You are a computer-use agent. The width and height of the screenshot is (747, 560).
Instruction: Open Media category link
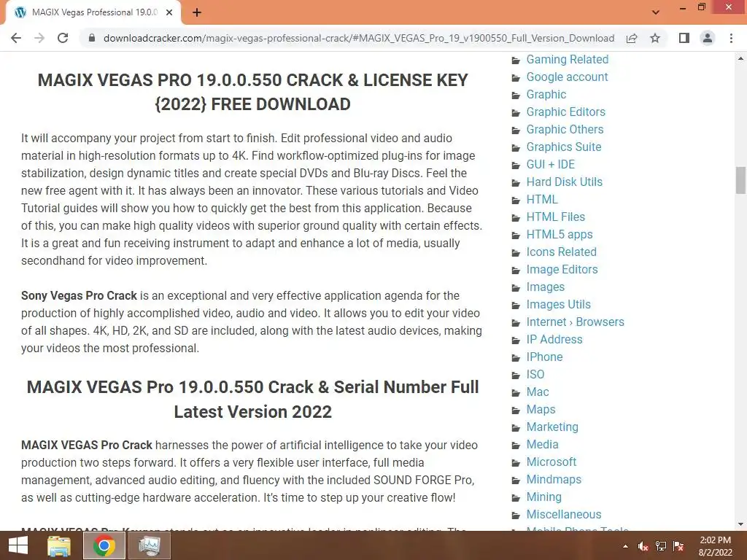pyautogui.click(x=542, y=444)
